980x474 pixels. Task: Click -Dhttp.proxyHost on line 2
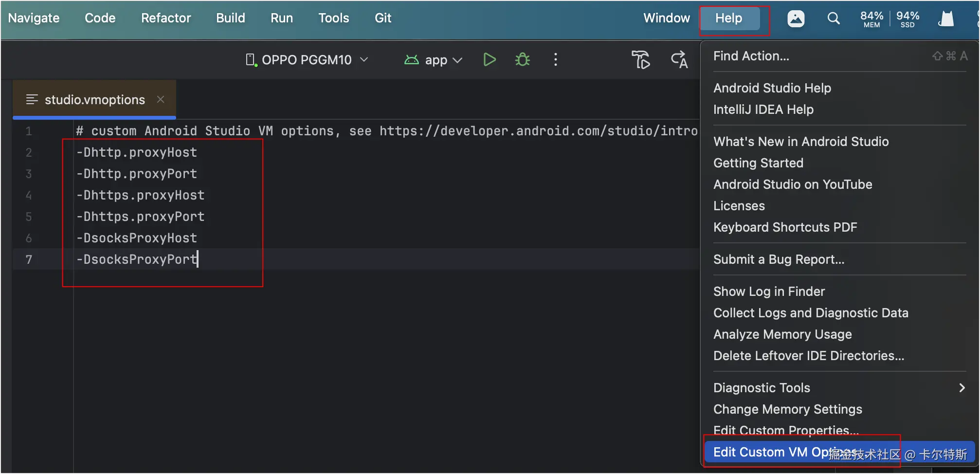(137, 152)
